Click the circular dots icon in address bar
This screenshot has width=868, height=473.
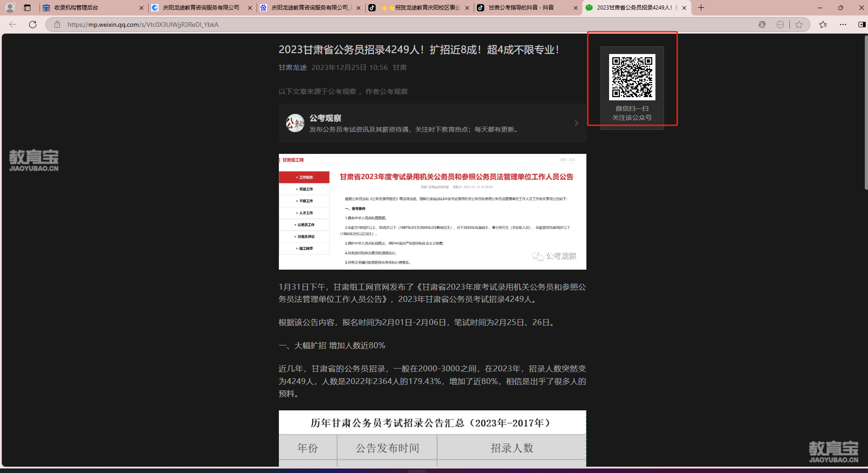click(x=780, y=25)
